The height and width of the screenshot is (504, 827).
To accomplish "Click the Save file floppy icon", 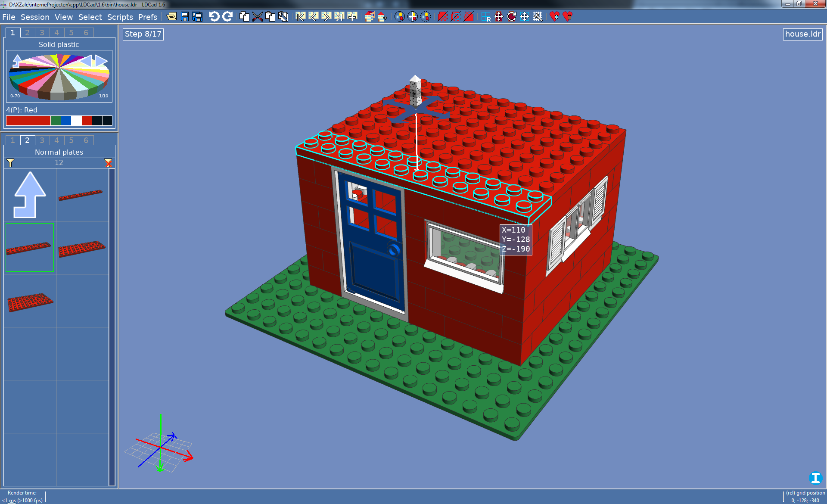I will pos(184,17).
